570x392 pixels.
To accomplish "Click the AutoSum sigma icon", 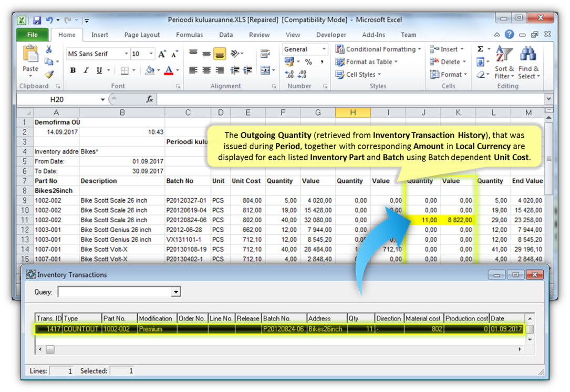I will 481,49.
